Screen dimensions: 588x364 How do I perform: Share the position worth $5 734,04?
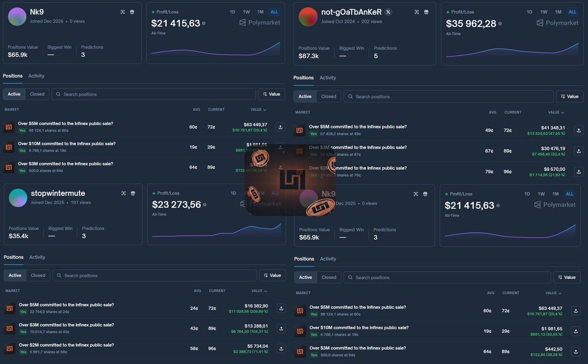tap(281, 348)
